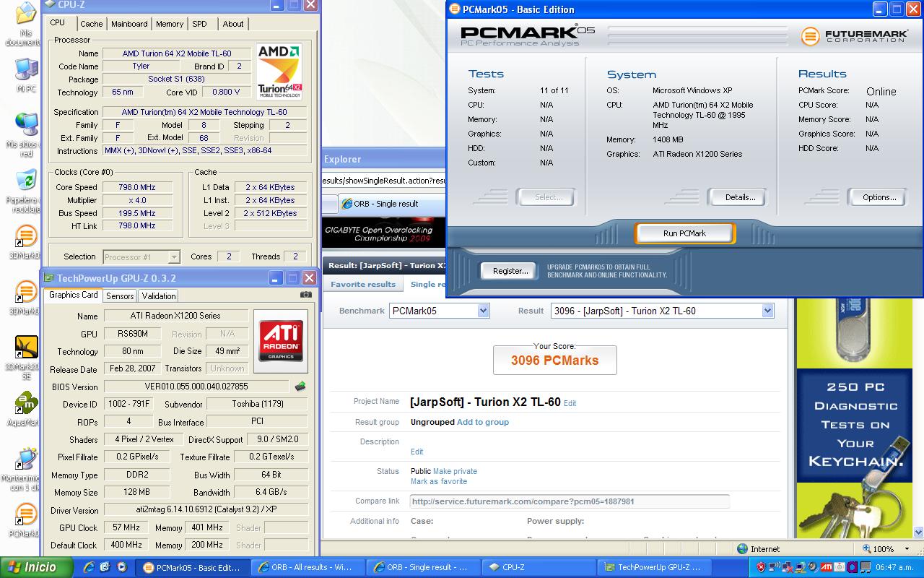Click the ATI Radeon logo in GPU-Z
Image resolution: width=924 pixels, height=578 pixels.
(281, 342)
